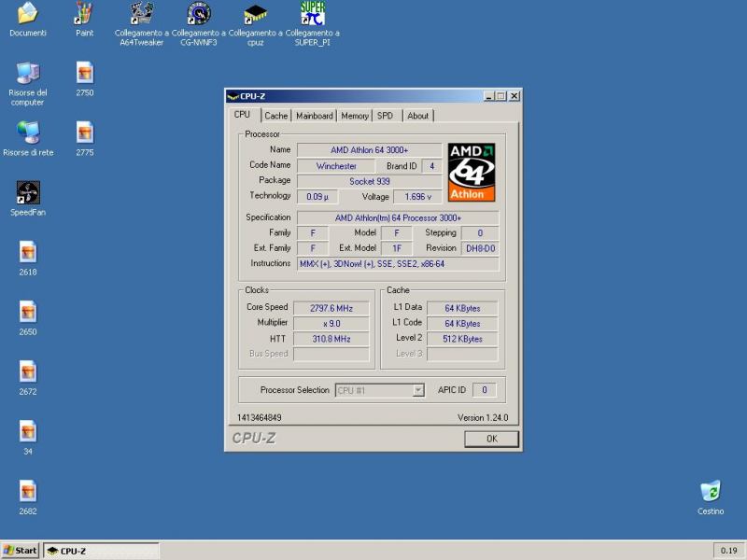Click the 1413464849 number text

pyautogui.click(x=260, y=417)
